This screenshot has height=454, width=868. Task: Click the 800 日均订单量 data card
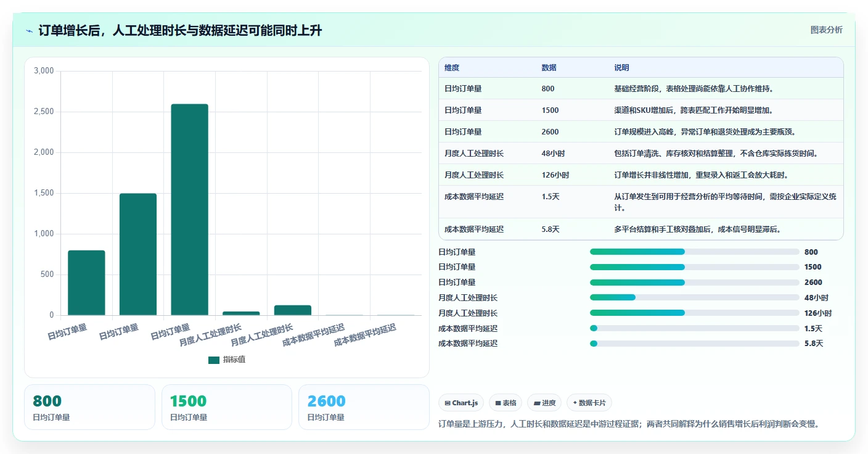tap(89, 407)
